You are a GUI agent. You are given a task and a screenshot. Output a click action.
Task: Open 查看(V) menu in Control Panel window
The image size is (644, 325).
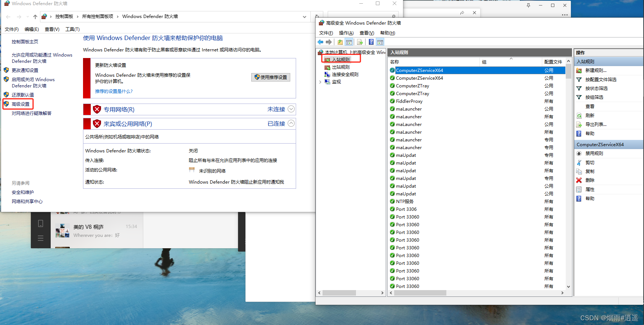click(x=52, y=29)
